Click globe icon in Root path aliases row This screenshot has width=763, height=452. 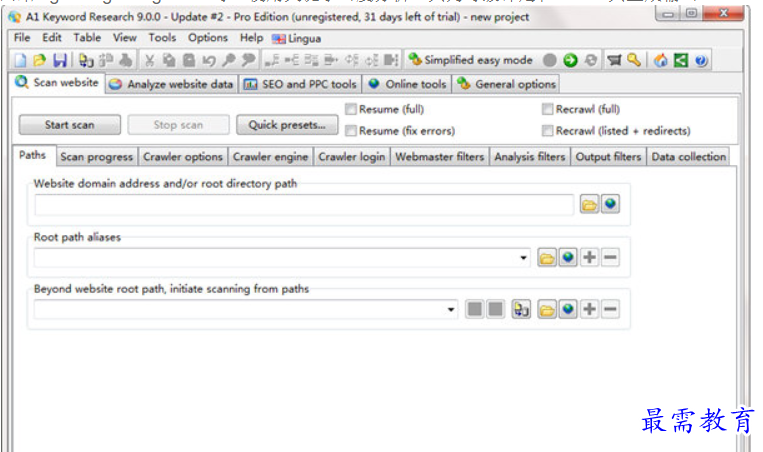point(568,257)
